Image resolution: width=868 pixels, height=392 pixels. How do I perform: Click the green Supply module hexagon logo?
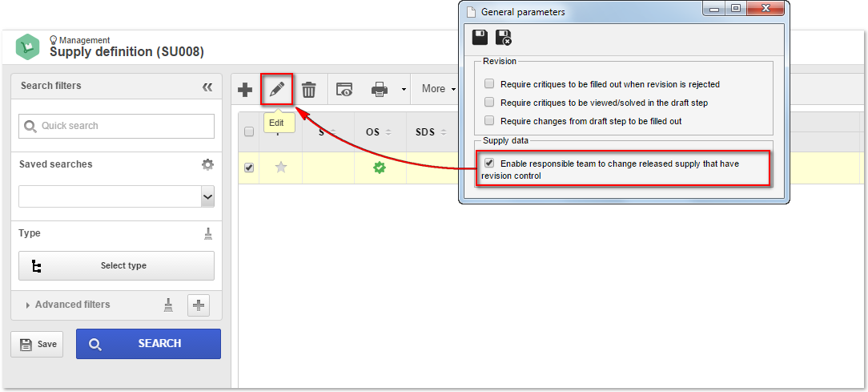28,46
